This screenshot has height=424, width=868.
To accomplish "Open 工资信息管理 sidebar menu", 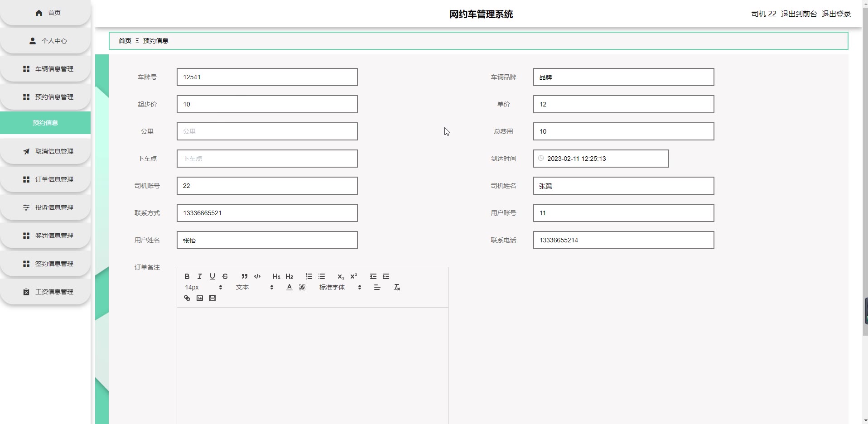I will [45, 292].
